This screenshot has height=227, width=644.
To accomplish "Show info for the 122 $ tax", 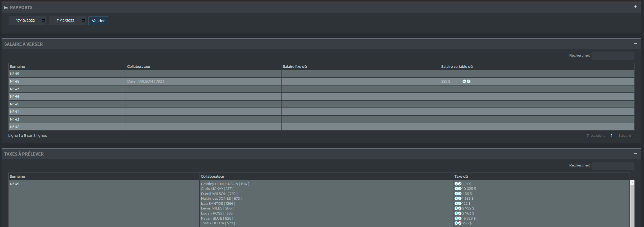I will 456,204.
